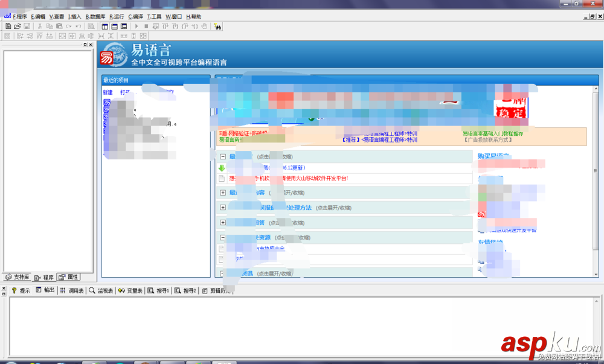The height and width of the screenshot is (364, 604).
Task: Click the Cut scissors icon
Action: pos(40,26)
